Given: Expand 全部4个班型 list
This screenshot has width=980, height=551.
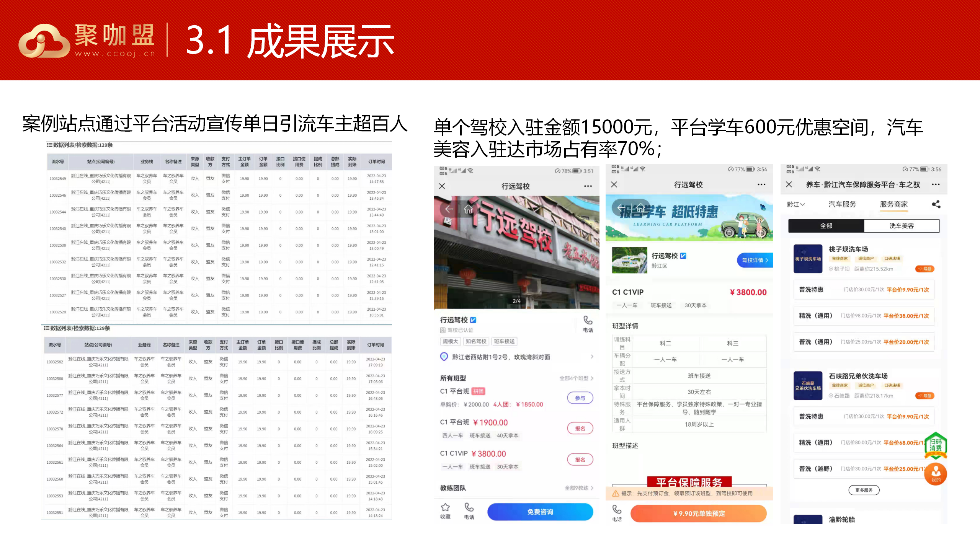Looking at the screenshot, I should [576, 378].
